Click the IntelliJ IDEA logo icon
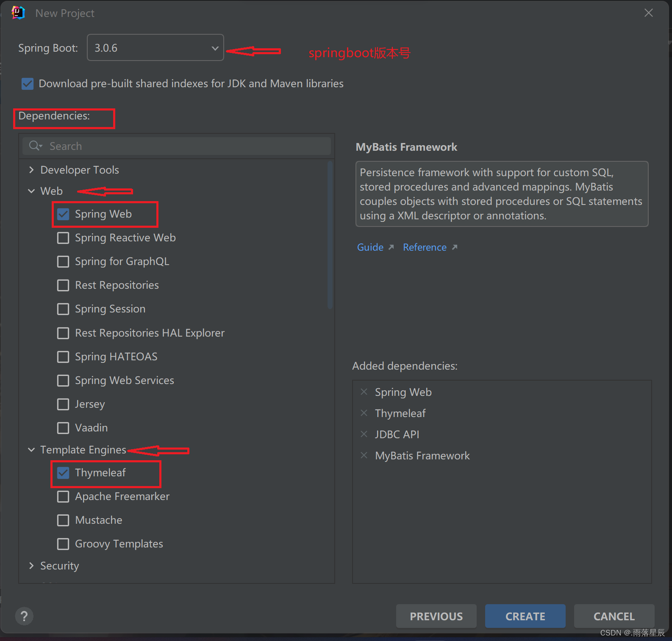The image size is (672, 641). point(18,13)
